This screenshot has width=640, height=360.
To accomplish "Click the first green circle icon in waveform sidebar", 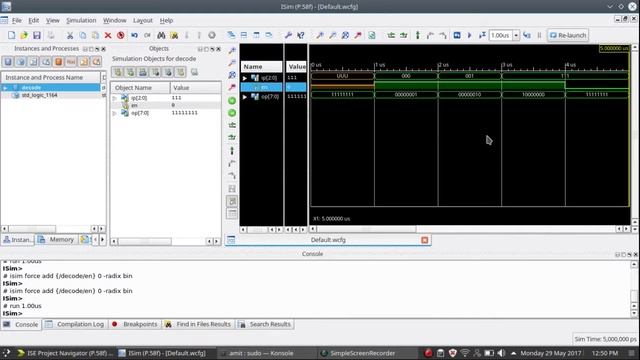I will 232,100.
